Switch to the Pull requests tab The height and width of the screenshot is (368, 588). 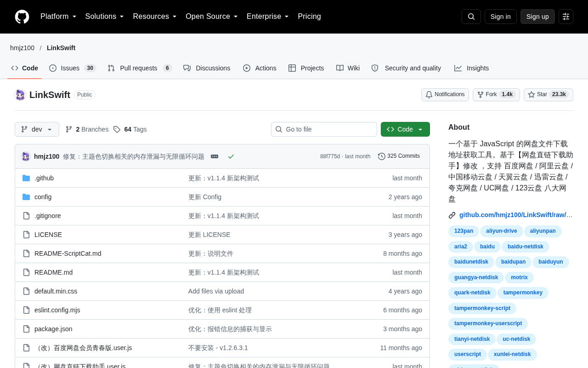point(140,68)
